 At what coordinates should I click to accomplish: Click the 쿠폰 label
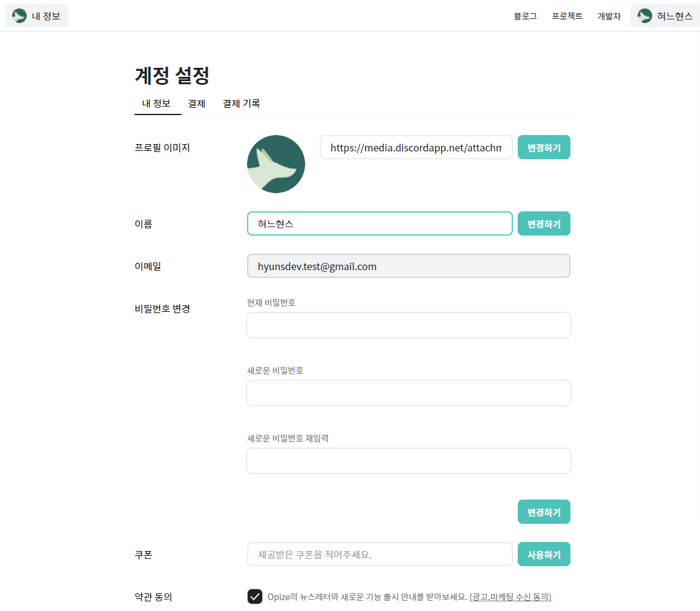point(144,554)
